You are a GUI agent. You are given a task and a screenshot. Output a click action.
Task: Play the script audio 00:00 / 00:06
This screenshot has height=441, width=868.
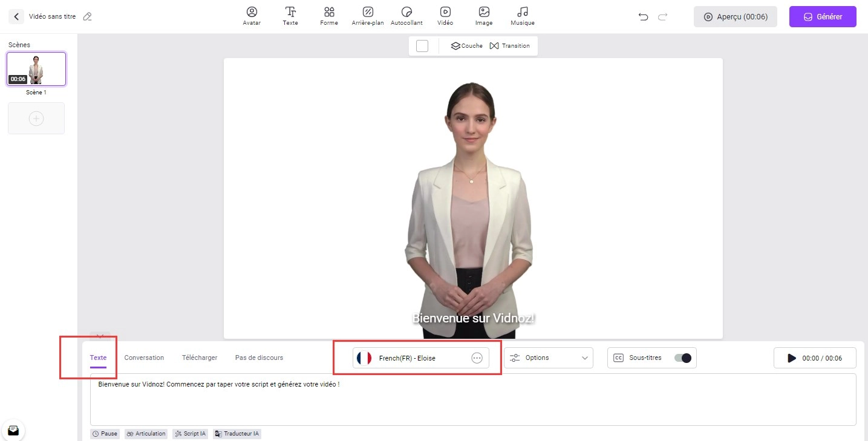(x=815, y=358)
